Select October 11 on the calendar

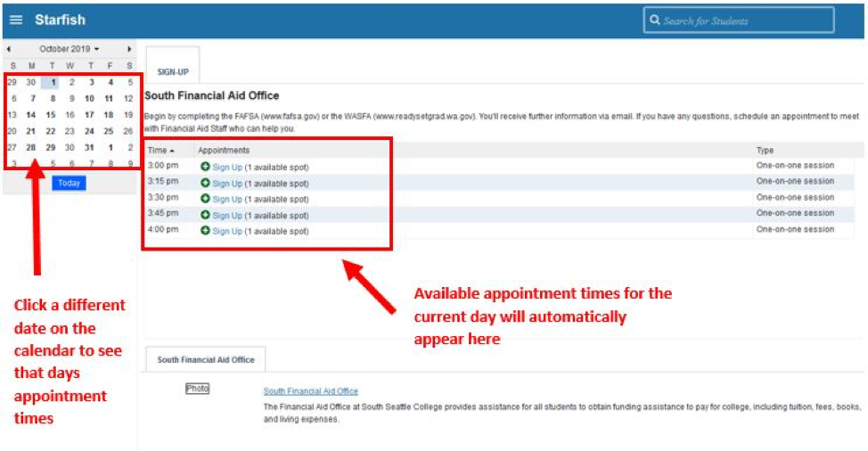109,99
